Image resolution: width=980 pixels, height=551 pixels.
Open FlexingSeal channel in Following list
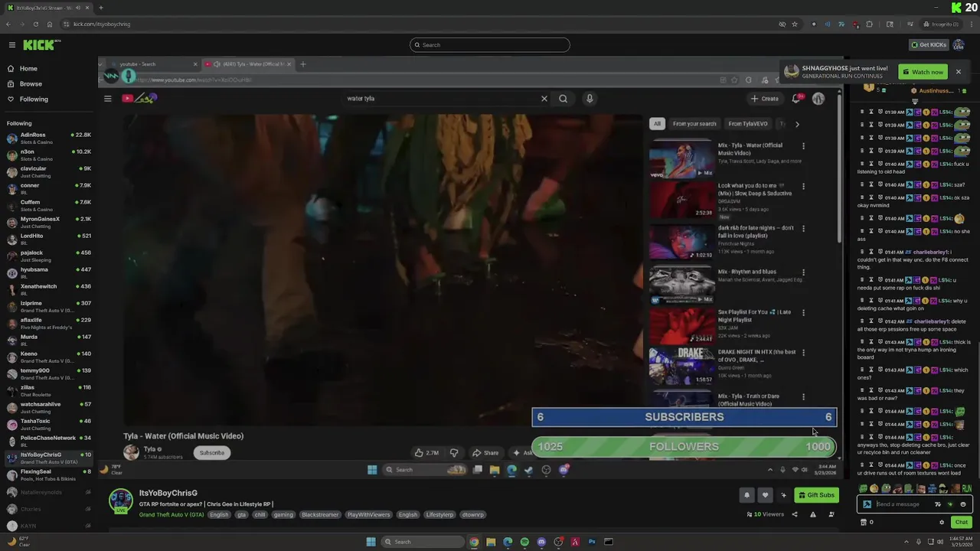[49, 475]
